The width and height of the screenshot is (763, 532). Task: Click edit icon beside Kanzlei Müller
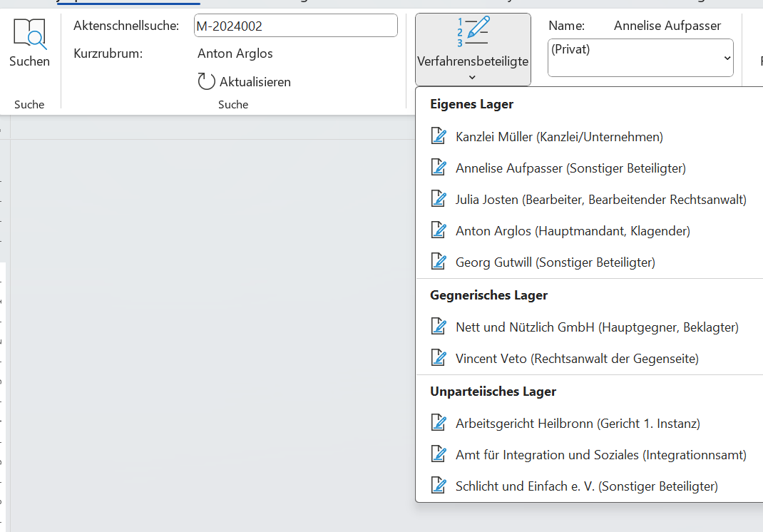coord(439,136)
